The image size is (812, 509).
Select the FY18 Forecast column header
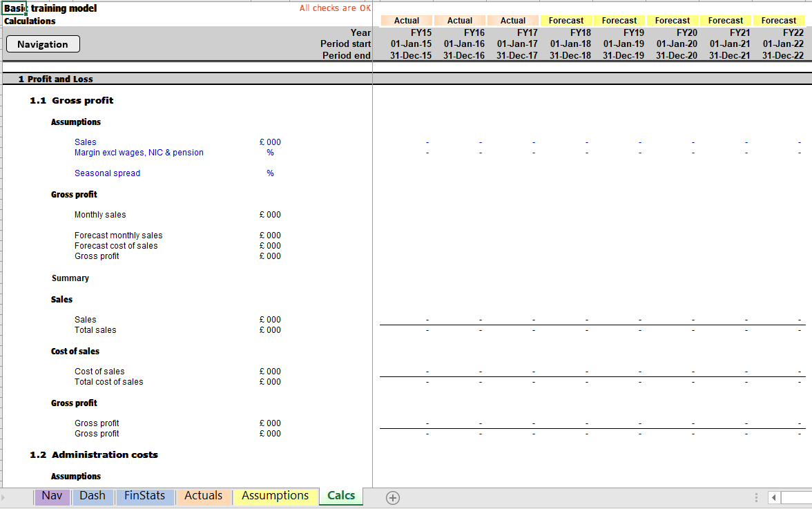pos(566,20)
